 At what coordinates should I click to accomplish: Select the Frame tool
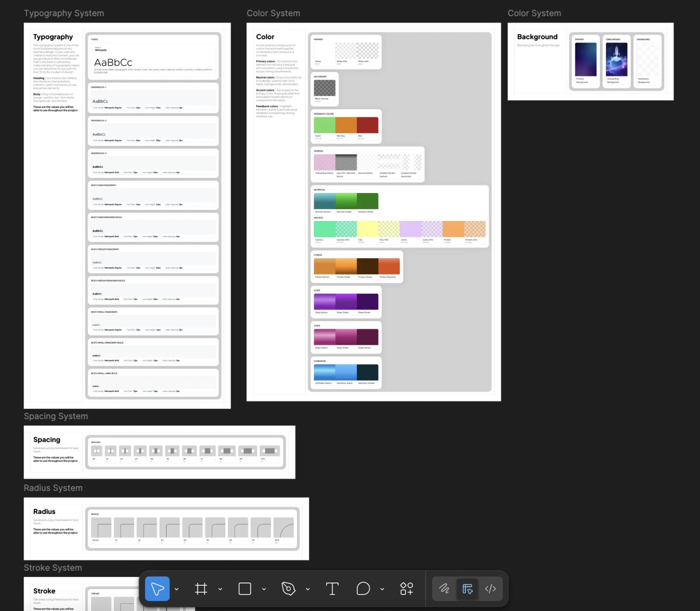(x=201, y=589)
